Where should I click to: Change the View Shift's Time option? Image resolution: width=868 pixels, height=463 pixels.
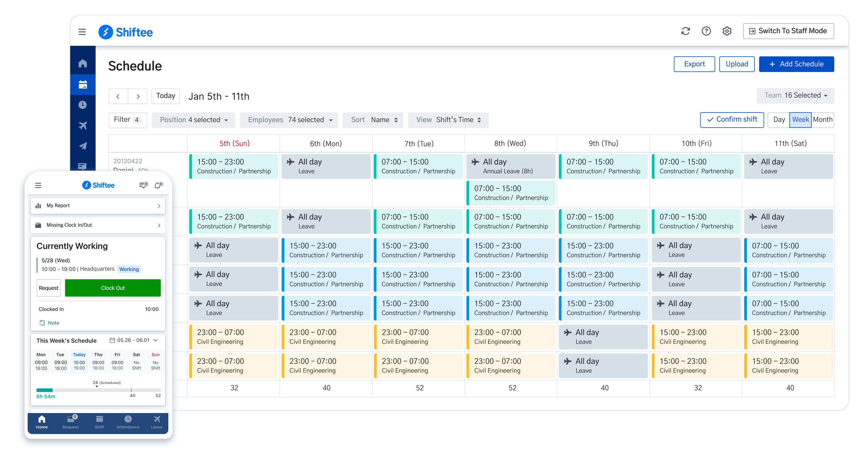[x=448, y=120]
